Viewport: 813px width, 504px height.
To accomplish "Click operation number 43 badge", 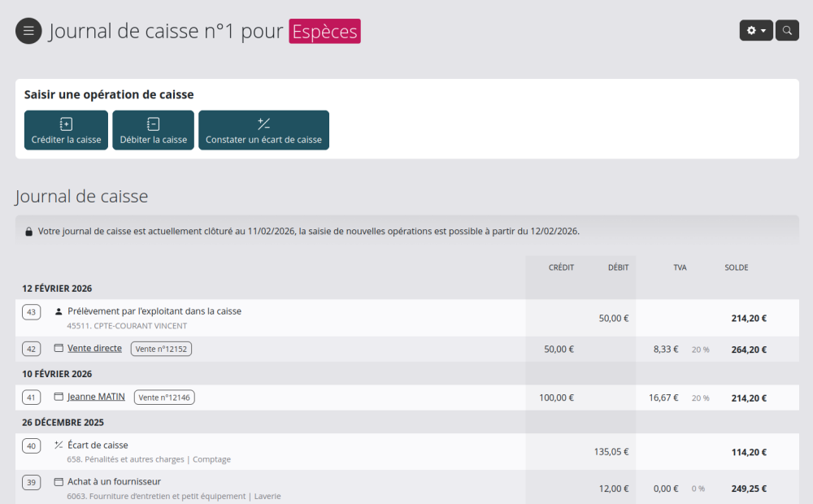I will pos(32,311).
